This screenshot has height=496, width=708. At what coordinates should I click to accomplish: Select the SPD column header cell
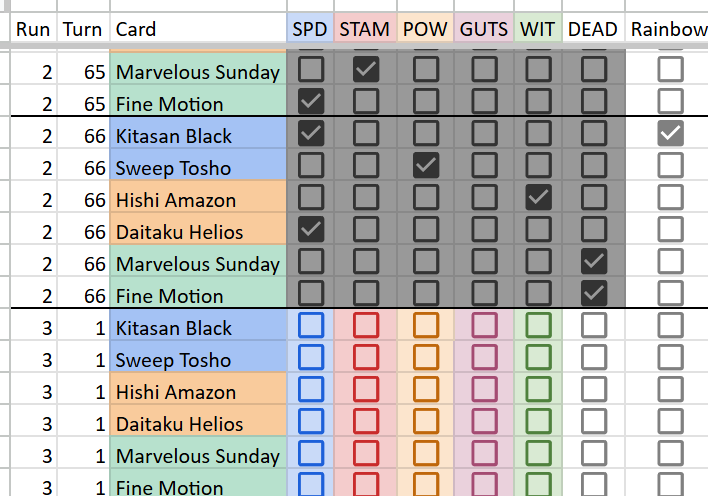tap(310, 29)
